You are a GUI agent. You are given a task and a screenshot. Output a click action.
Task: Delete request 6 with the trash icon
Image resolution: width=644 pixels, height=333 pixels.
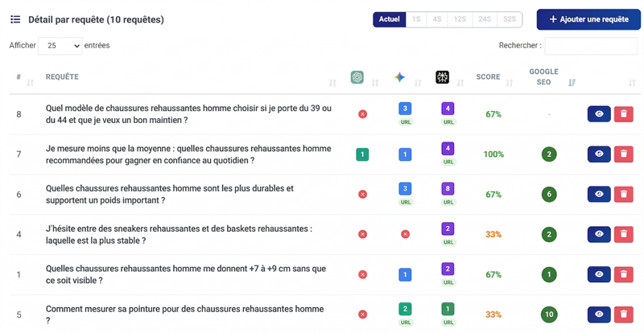coord(623,194)
